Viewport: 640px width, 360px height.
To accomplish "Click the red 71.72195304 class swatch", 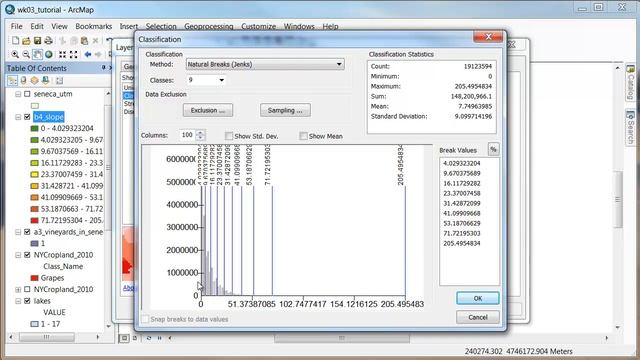I will coord(35,220).
